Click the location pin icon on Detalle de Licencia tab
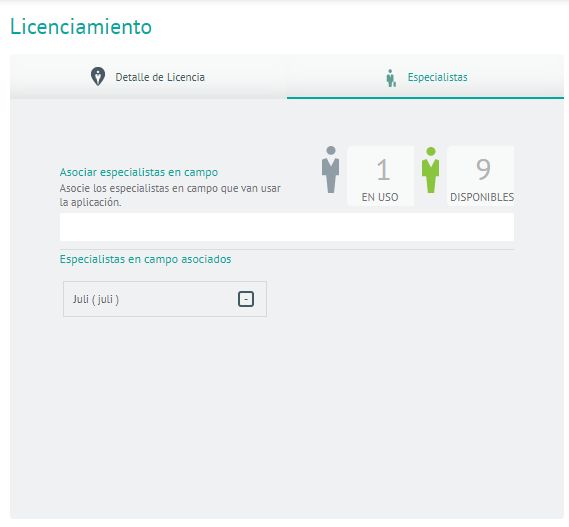The height and width of the screenshot is (527, 569). click(98, 77)
